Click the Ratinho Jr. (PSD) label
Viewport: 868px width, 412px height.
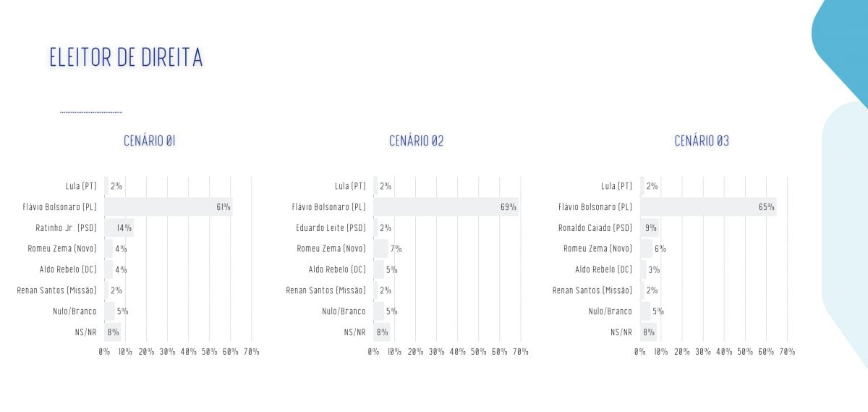coord(66,228)
